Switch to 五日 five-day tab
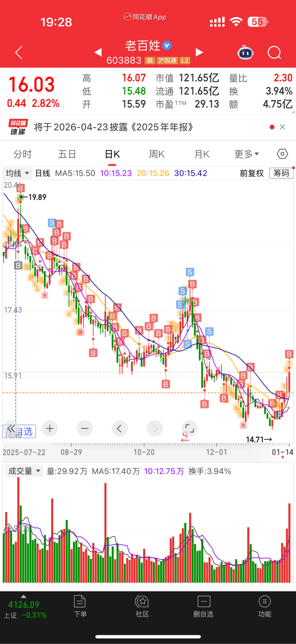This screenshot has height=644, width=296. click(67, 154)
